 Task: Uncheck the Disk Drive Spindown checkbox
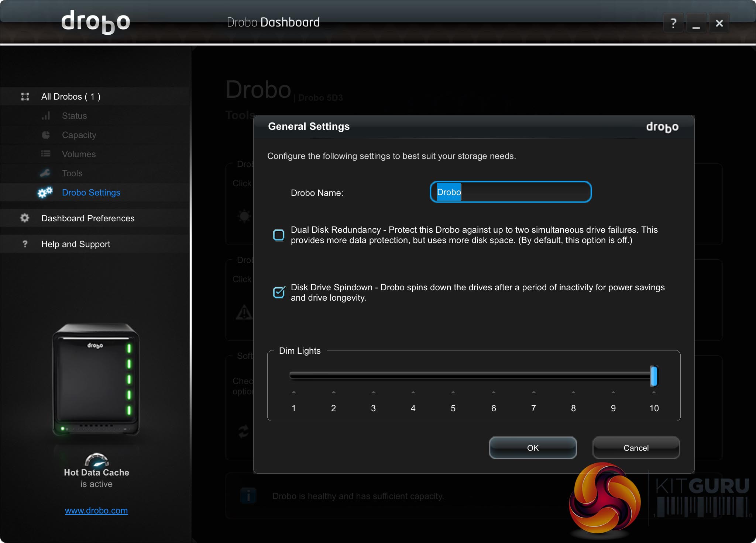279,292
